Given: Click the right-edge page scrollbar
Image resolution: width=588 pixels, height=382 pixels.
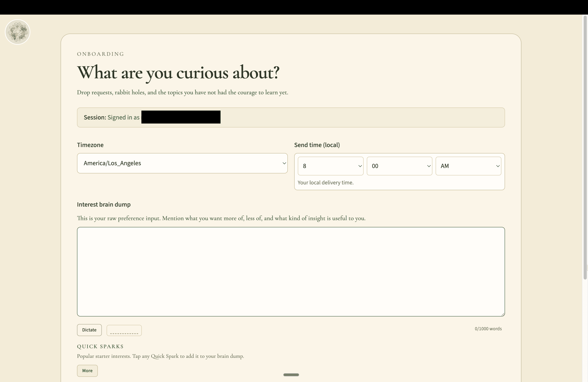Looking at the screenshot, I should [585, 148].
